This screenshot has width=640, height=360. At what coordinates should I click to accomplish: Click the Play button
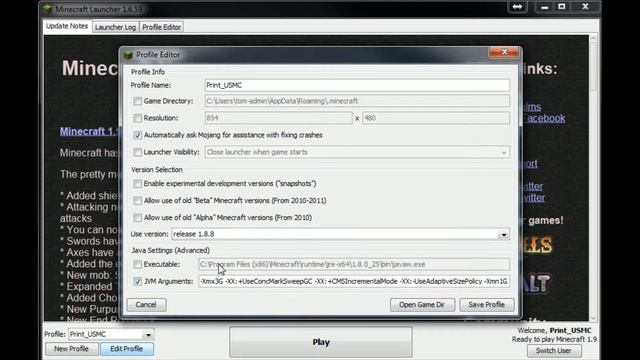(x=321, y=342)
